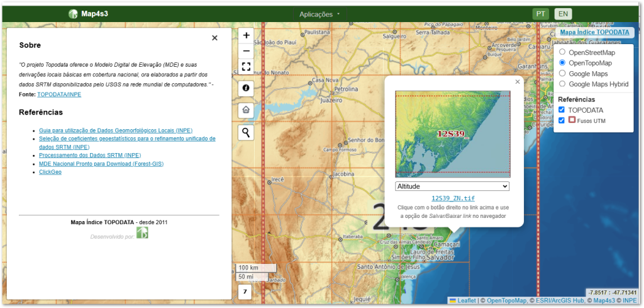Open the ESRI/ArcGIS Hub attribution link
Image resolution: width=644 pixels, height=308 pixels.
pos(559,300)
